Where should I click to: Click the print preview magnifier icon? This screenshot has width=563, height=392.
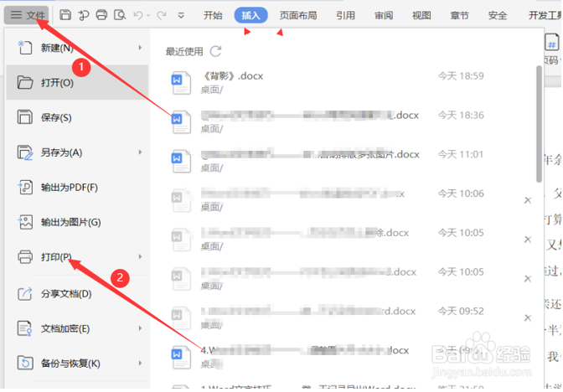point(120,15)
